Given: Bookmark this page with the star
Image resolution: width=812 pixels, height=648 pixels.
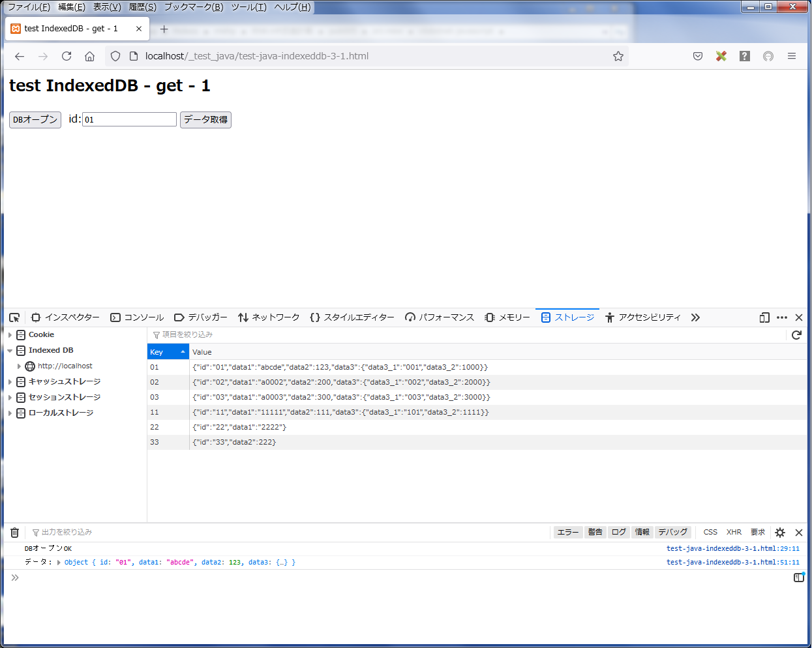Looking at the screenshot, I should [618, 56].
